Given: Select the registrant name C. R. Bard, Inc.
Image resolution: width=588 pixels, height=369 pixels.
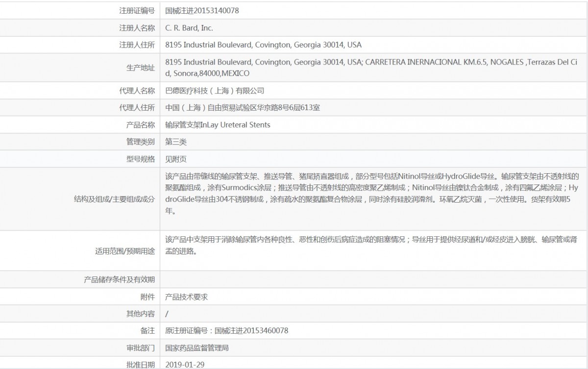Looking at the screenshot, I should 189,28.
